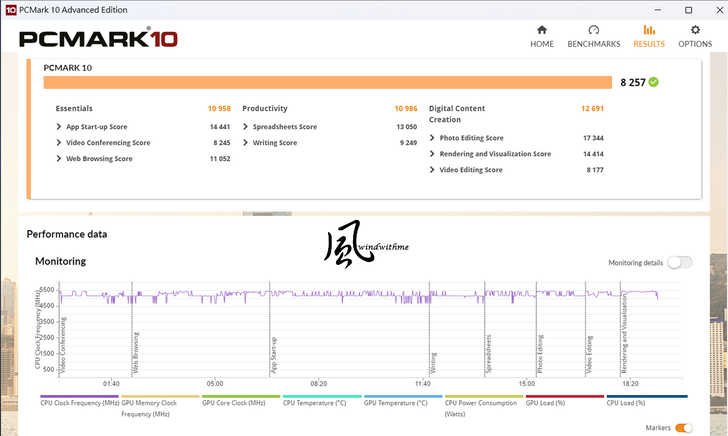Screen dimensions: 728x436
Task: Select the RESULTS bar chart icon
Action: pyautogui.click(x=648, y=30)
